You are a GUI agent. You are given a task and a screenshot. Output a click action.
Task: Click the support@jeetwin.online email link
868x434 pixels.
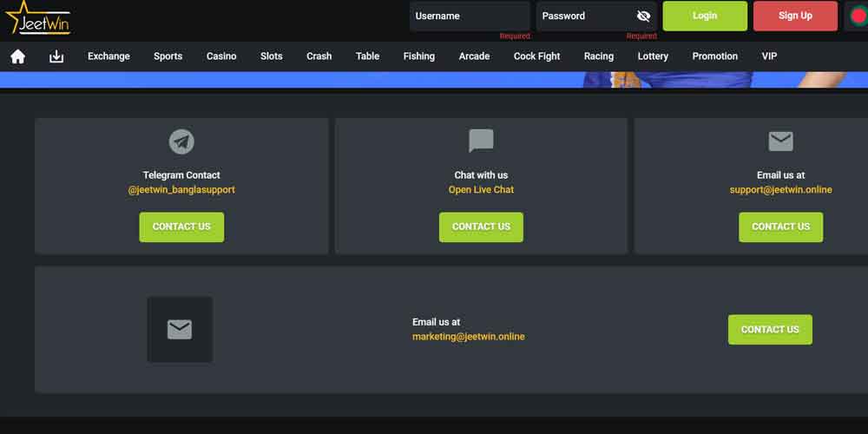pyautogui.click(x=780, y=190)
